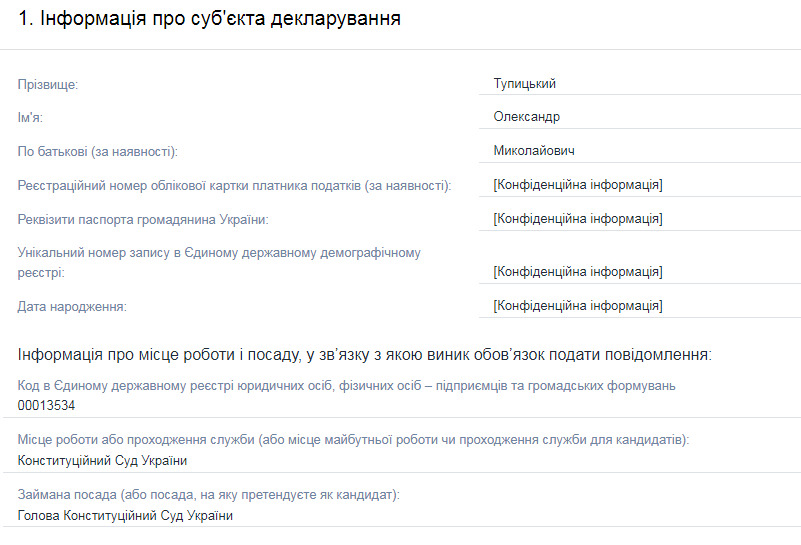Select the registry code value "00013534"
The image size is (801, 545).
46,406
